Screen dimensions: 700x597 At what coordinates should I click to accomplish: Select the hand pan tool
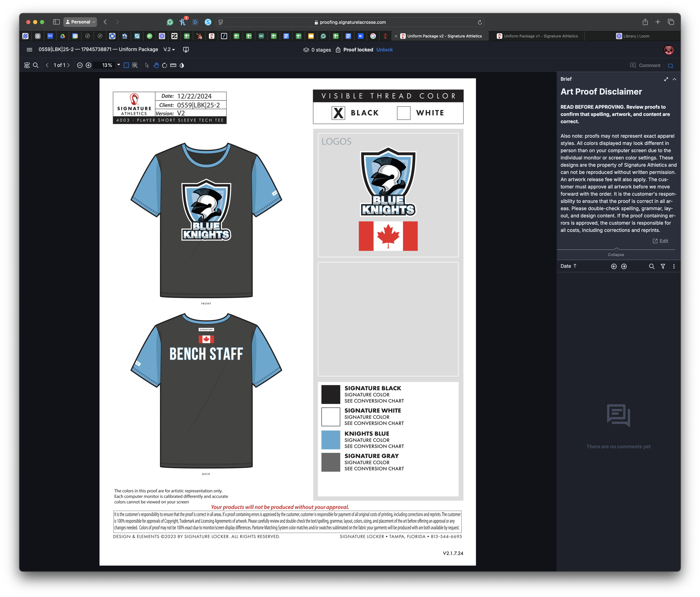[x=156, y=65]
